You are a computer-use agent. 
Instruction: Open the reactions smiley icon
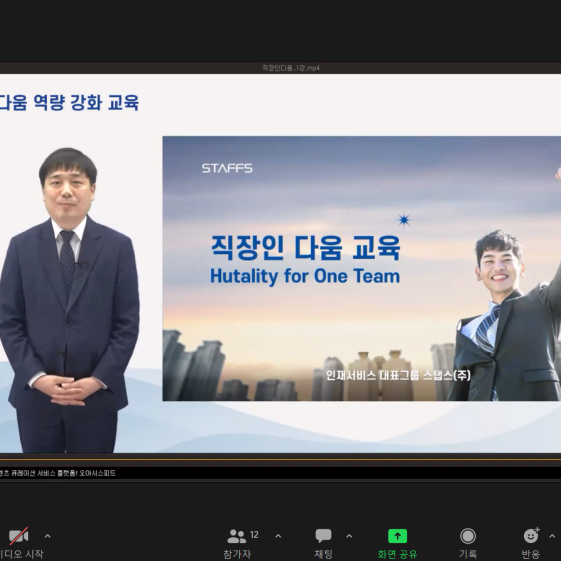(531, 535)
